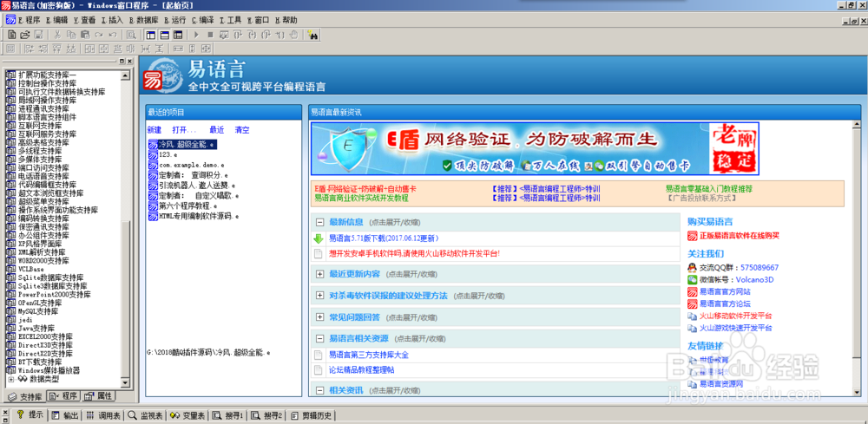Screen dimensions: 868x424
Task: Click the Paste clipboard toolbar icon
Action: [85, 35]
